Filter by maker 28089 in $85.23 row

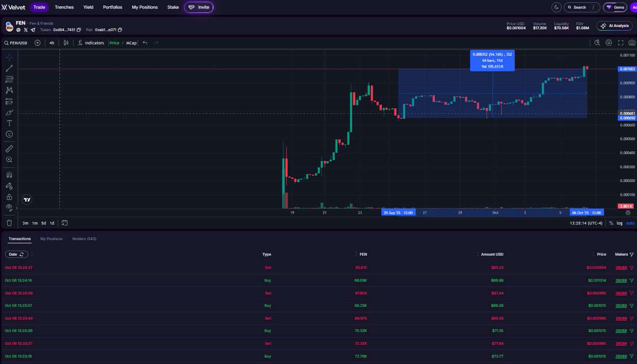(x=632, y=267)
